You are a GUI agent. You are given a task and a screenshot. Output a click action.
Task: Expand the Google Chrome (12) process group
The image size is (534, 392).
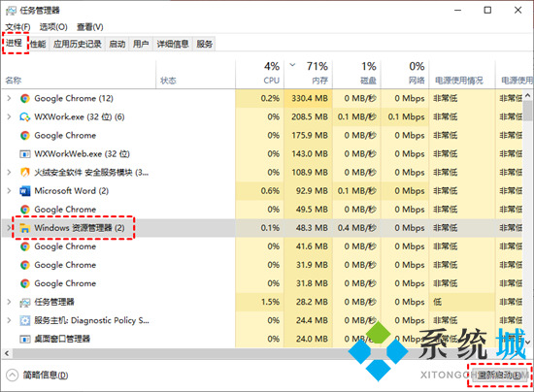[9, 98]
